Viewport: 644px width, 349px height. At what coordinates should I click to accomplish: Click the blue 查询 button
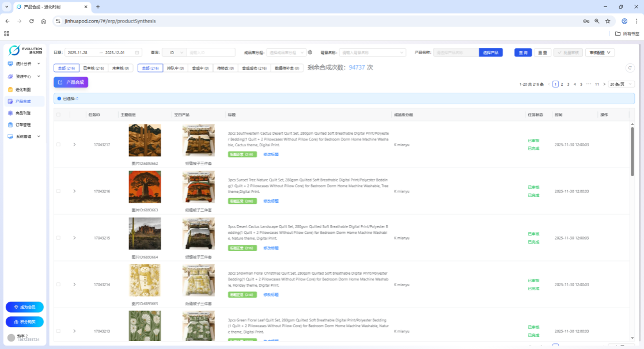point(522,52)
